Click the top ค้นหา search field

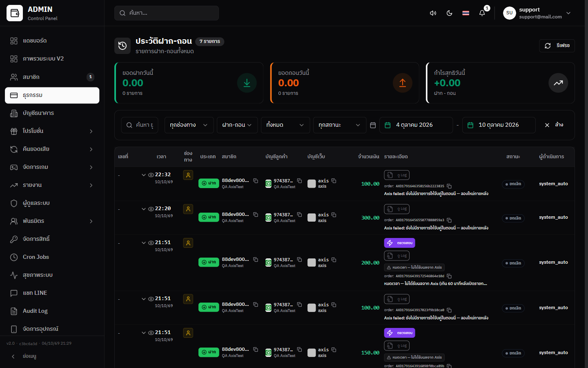[167, 13]
